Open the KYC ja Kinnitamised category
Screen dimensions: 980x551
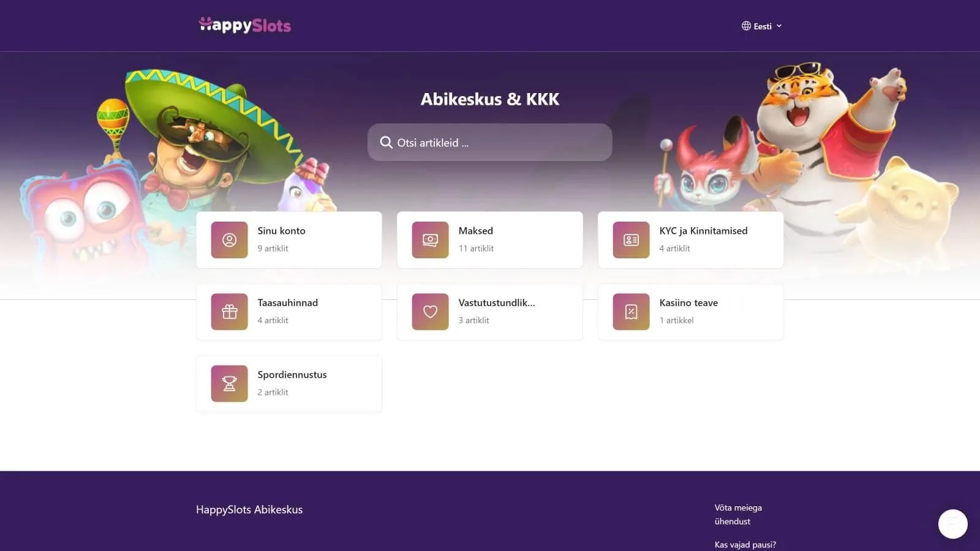point(690,240)
